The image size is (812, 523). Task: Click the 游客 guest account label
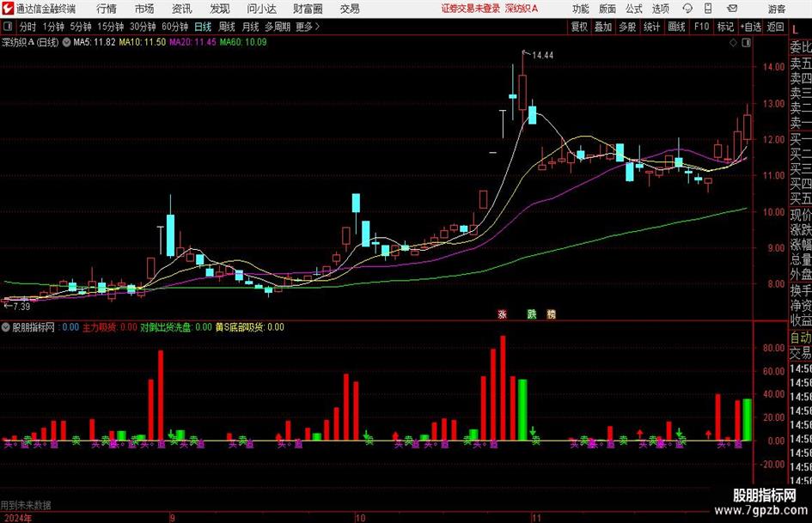pos(777,9)
